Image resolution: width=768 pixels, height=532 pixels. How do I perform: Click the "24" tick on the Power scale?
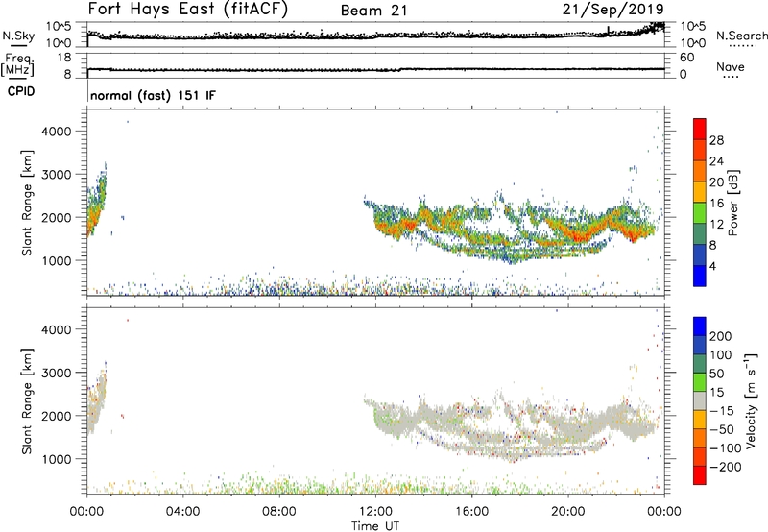(716, 161)
